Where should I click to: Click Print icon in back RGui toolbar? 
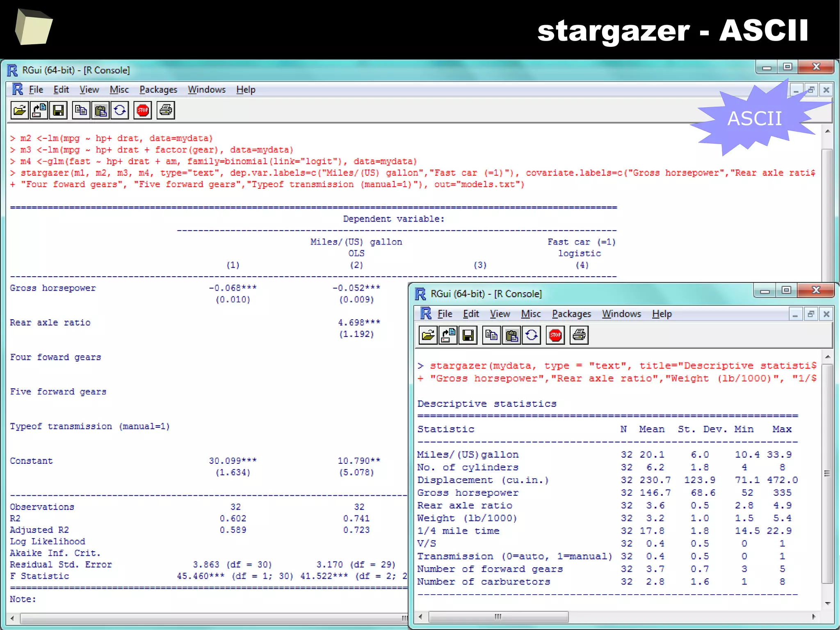pos(166,110)
